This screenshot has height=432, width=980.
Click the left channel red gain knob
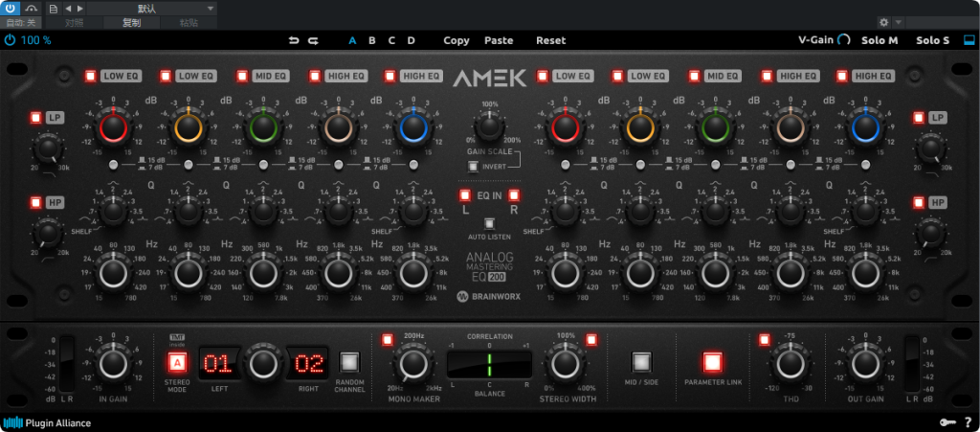pos(113,128)
